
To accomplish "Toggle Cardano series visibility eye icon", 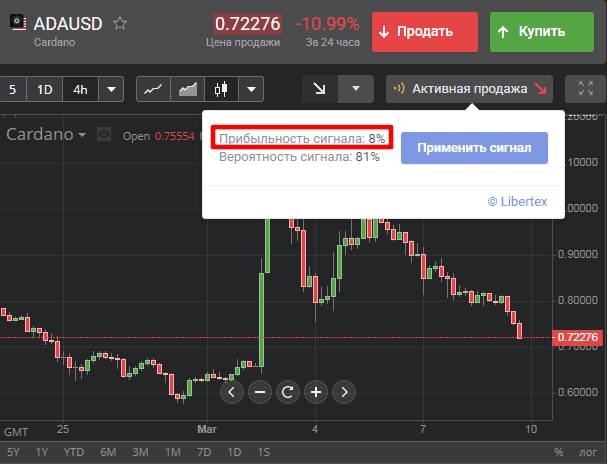I will 104,135.
